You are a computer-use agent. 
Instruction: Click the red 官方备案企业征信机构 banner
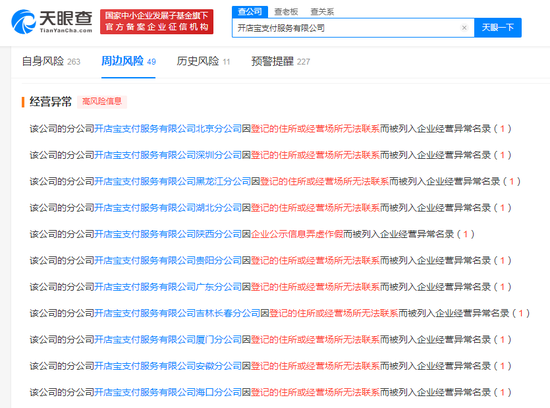coord(156,22)
